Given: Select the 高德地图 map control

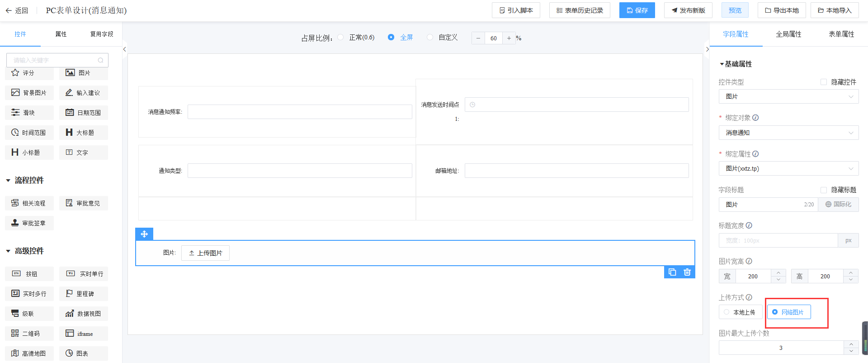Looking at the screenshot, I should point(29,353).
